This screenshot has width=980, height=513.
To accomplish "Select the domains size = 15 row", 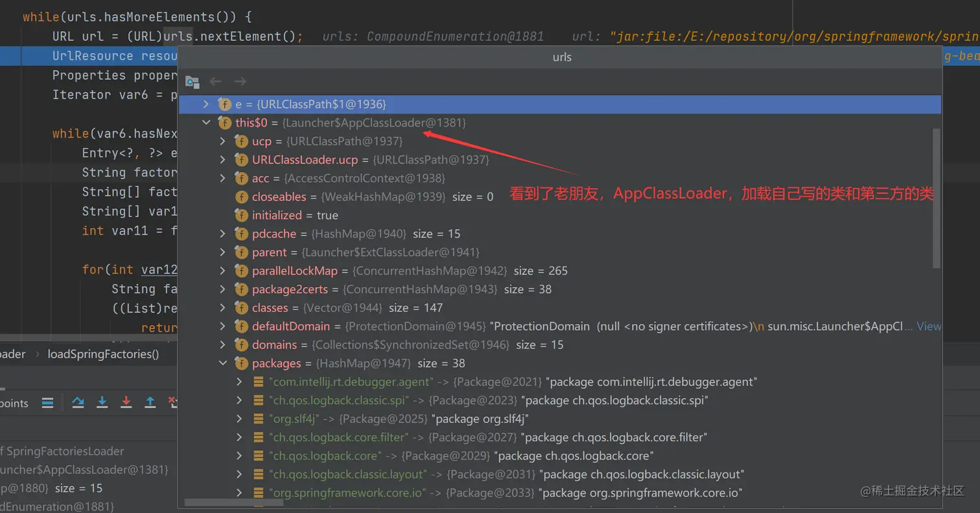I will [559, 345].
